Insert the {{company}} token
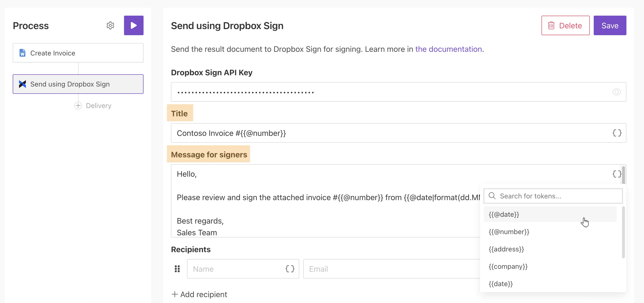 [x=550, y=266]
